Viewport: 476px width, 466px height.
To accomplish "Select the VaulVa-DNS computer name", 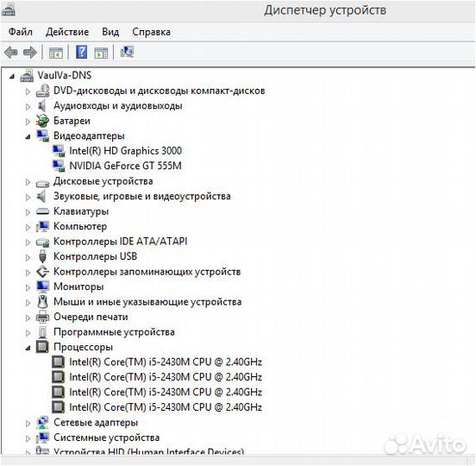I will click(65, 75).
